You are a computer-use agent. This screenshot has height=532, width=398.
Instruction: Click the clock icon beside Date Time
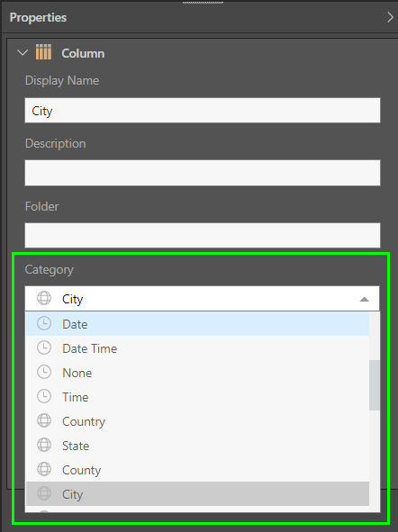pyautogui.click(x=44, y=348)
